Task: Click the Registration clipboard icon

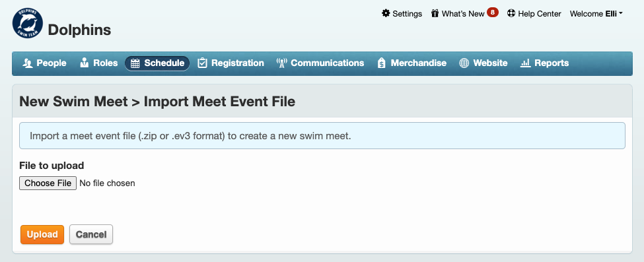Action: coord(202,63)
